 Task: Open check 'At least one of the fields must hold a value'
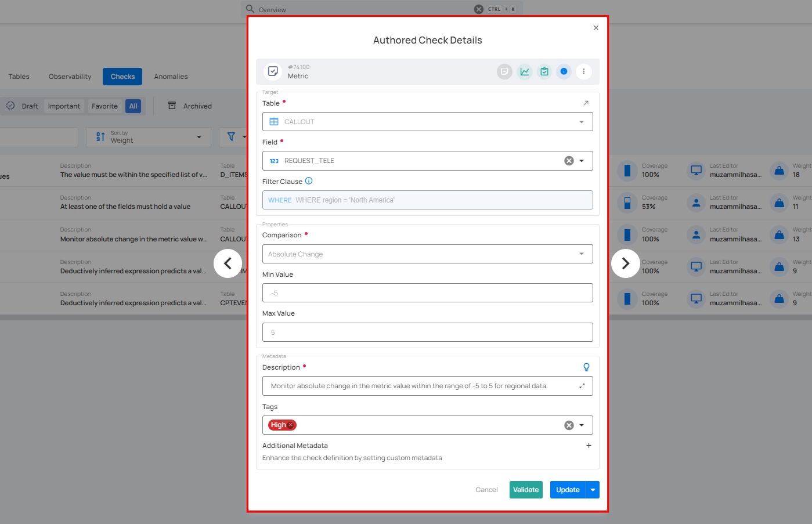pos(125,207)
